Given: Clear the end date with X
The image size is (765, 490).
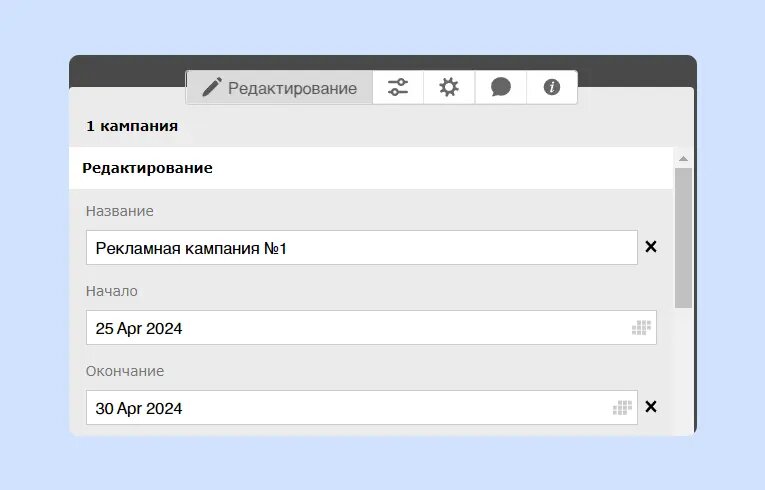Looking at the screenshot, I should point(651,407).
